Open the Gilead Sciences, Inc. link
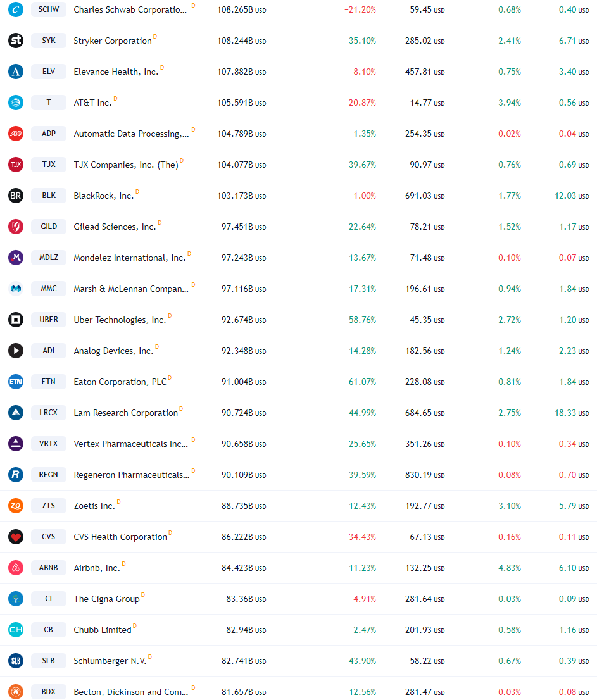 [115, 227]
